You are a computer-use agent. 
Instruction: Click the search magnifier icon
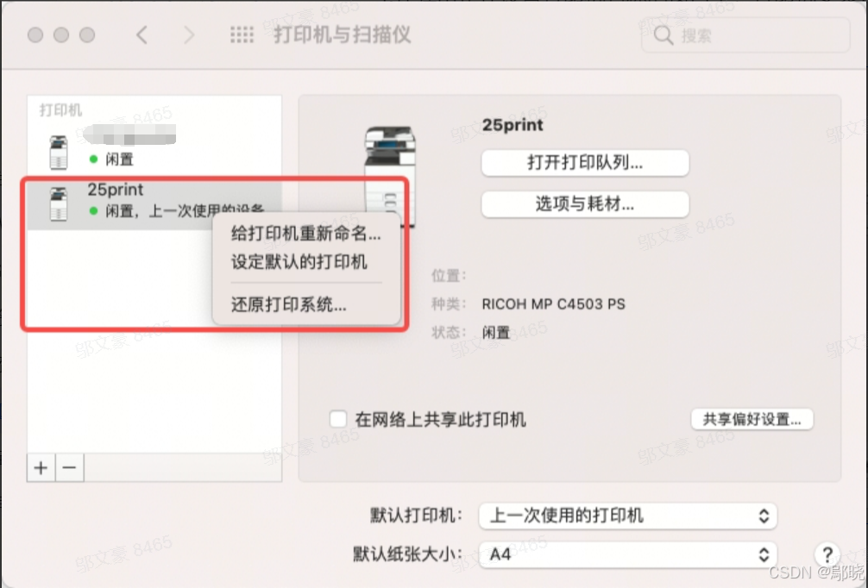664,36
